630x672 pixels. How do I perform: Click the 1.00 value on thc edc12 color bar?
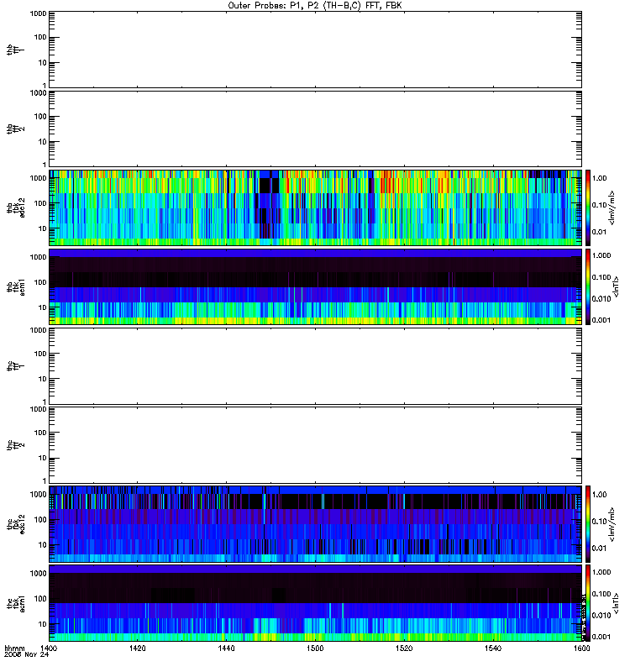599,495
